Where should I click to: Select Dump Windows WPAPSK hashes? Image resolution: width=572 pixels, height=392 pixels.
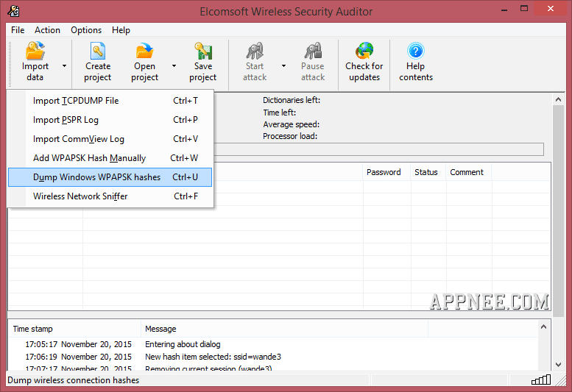click(x=110, y=177)
